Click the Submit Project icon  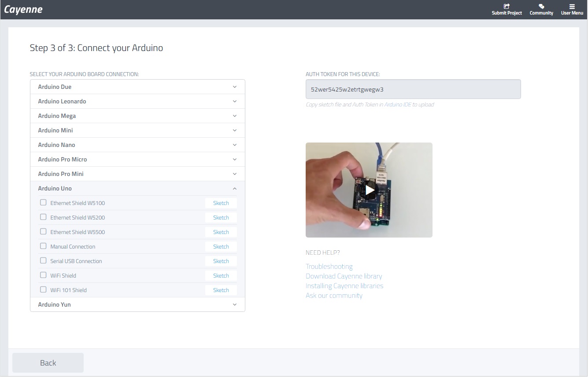[507, 6]
